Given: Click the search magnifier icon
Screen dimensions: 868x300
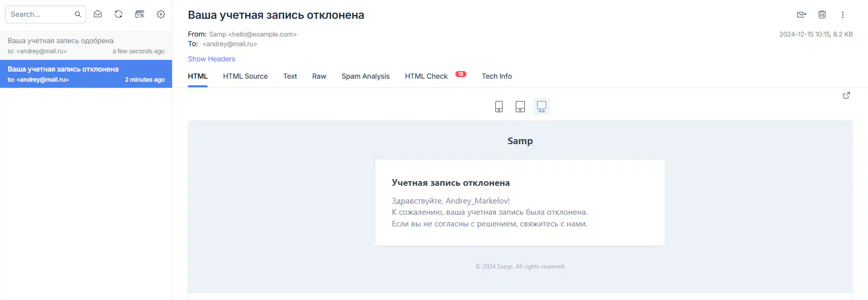Looking at the screenshot, I should click(78, 14).
